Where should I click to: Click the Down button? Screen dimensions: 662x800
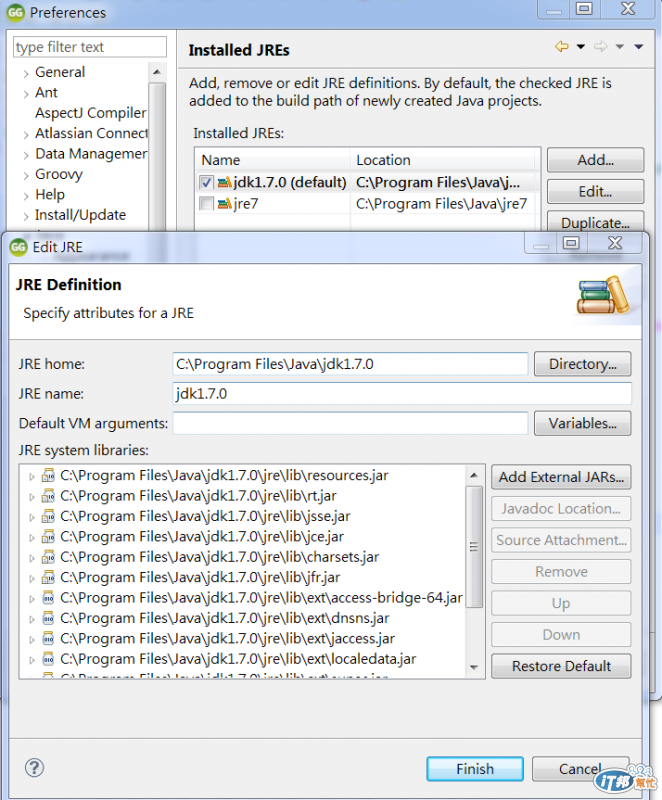[561, 635]
